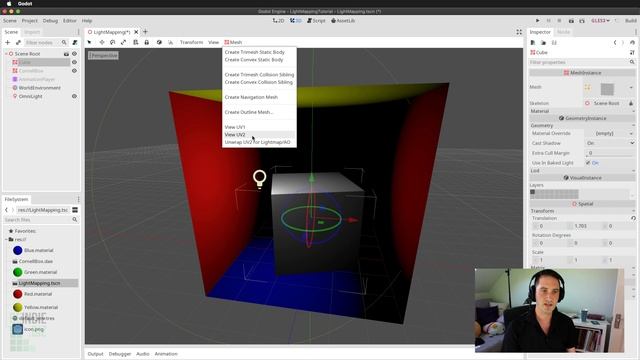Open the Output bottom panel
The height and width of the screenshot is (360, 640).
pyautogui.click(x=96, y=354)
